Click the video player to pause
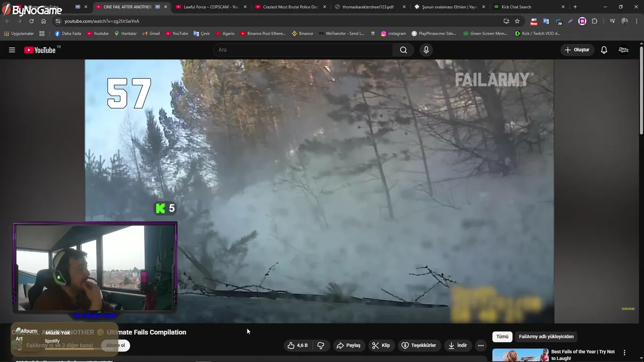The image size is (644, 362). [319, 191]
